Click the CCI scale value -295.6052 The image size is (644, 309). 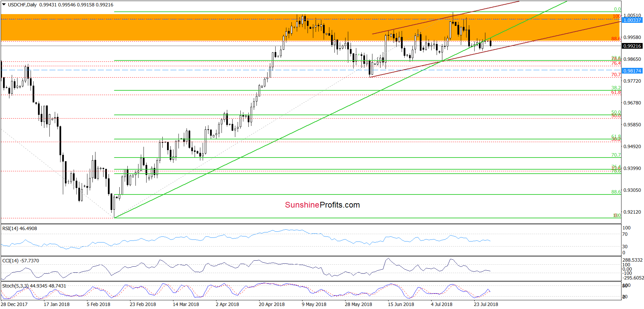tap(633, 278)
